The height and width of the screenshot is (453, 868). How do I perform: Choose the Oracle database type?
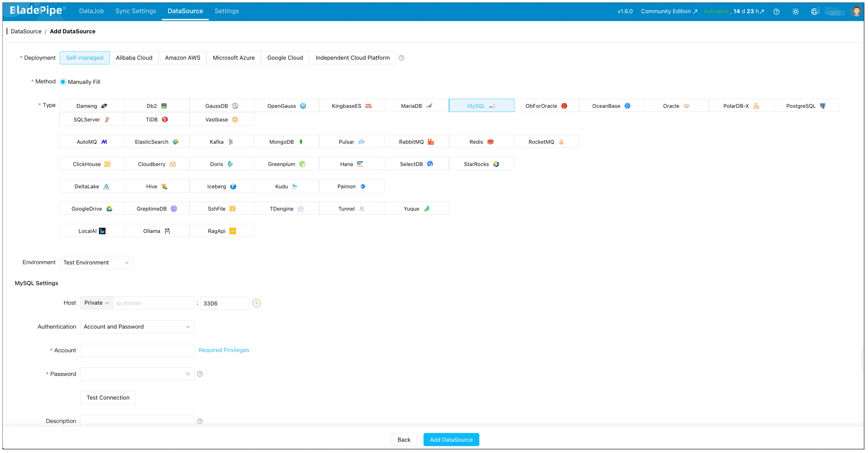click(x=676, y=106)
